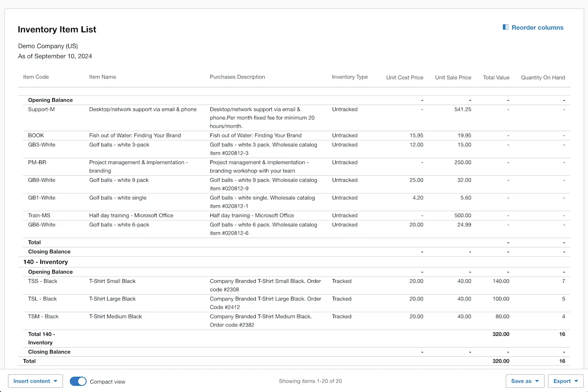
Task: Click the 140 - Inventory section heading
Action: click(45, 261)
